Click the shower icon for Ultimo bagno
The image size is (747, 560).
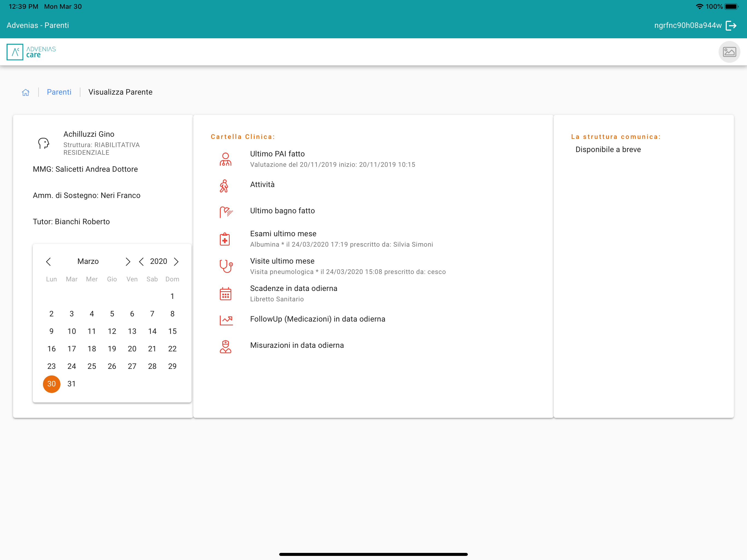point(226,212)
